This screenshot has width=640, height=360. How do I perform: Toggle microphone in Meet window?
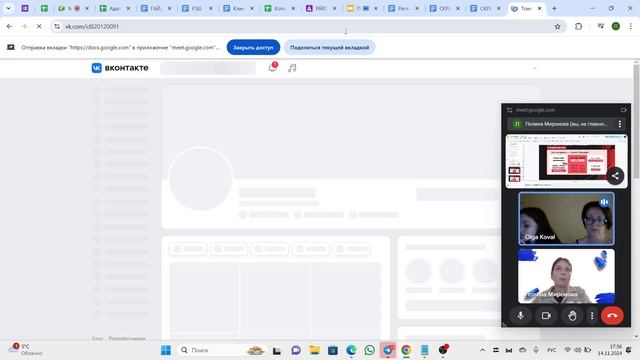(x=520, y=316)
